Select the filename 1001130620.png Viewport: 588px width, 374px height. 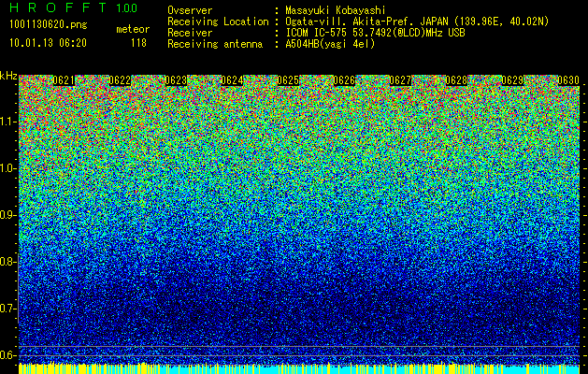click(49, 25)
